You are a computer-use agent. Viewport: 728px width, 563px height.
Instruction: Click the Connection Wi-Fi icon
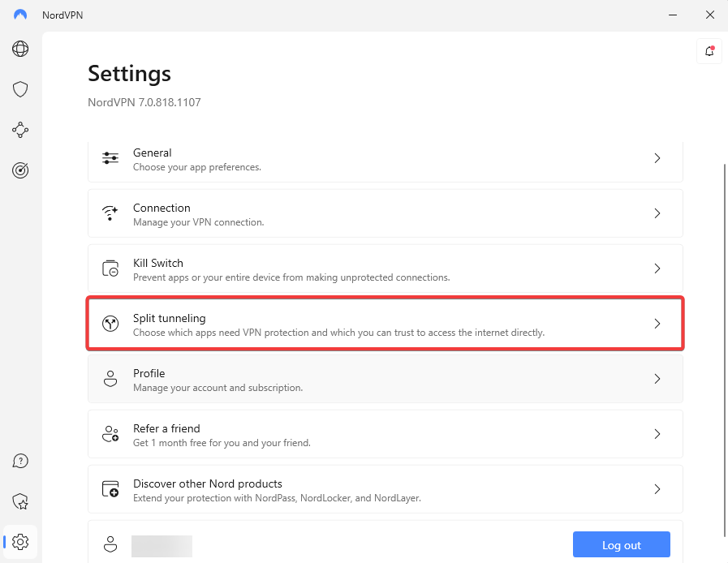(110, 213)
